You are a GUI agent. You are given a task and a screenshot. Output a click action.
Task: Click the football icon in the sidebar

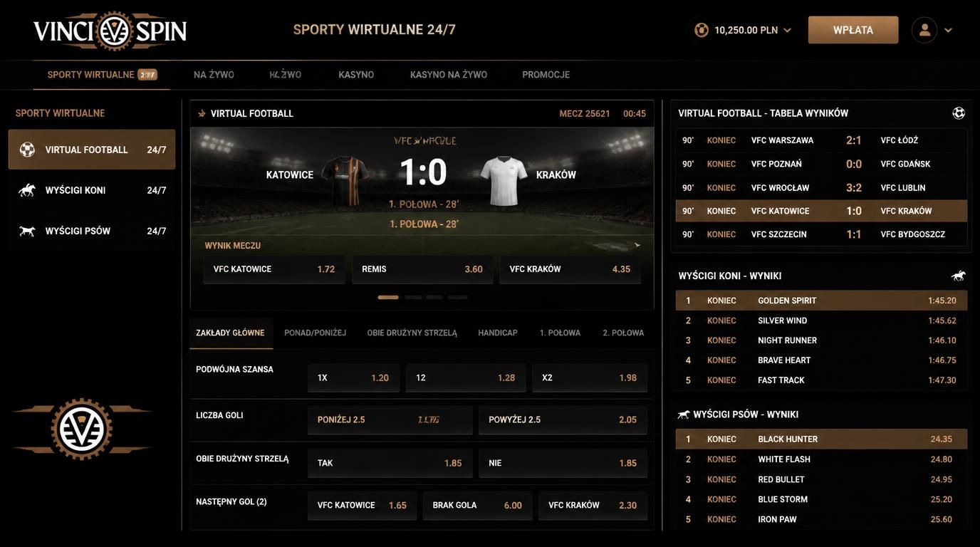coord(27,150)
